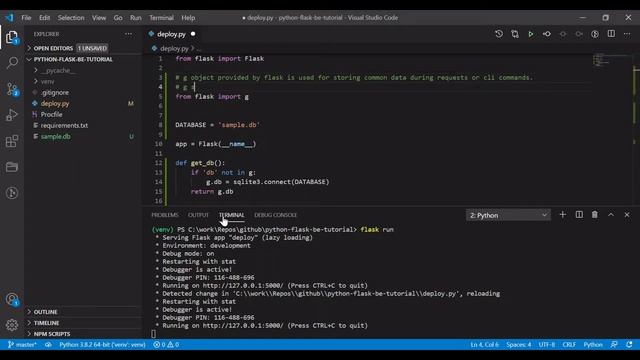Open Procfile in the file explorer
The height and width of the screenshot is (360, 640).
[51, 114]
